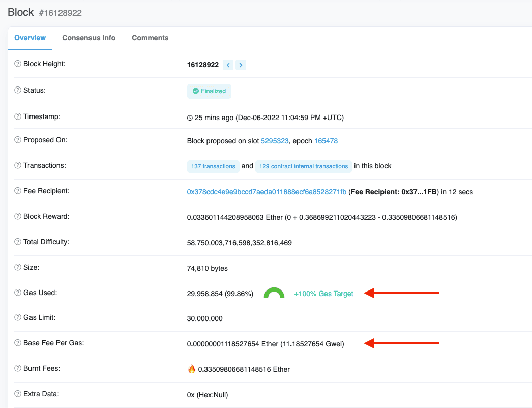Click help icon beside Fee Recipient
This screenshot has width=532, height=408.
point(18,191)
